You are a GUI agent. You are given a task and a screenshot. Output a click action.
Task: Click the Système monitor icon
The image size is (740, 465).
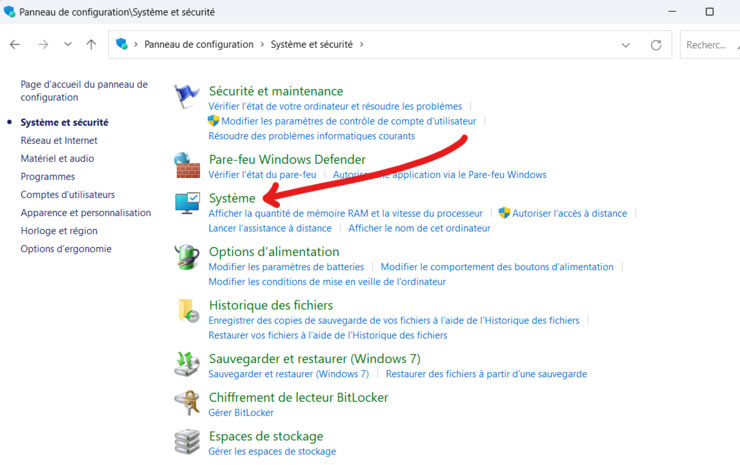[187, 203]
